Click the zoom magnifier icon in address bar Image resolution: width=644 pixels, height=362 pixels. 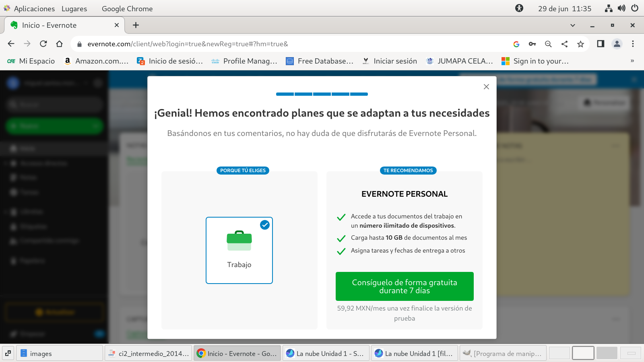[548, 44]
